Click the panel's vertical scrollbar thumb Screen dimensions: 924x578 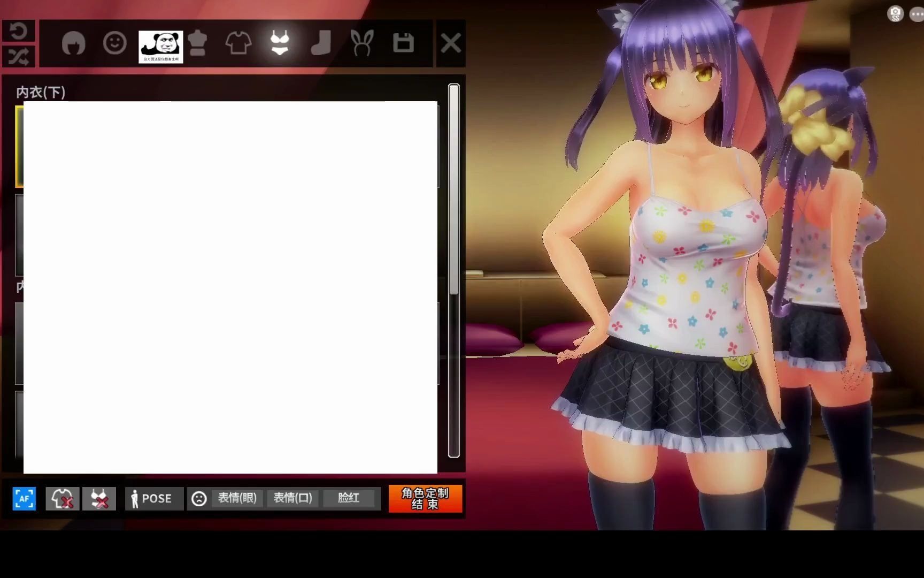(x=453, y=189)
